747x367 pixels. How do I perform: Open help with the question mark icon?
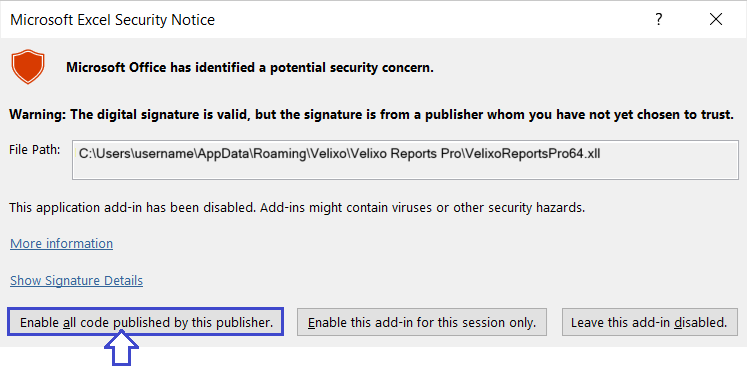pyautogui.click(x=658, y=20)
